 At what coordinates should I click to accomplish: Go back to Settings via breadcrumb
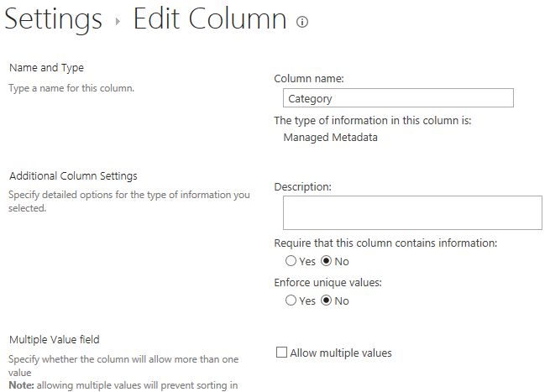(54, 19)
